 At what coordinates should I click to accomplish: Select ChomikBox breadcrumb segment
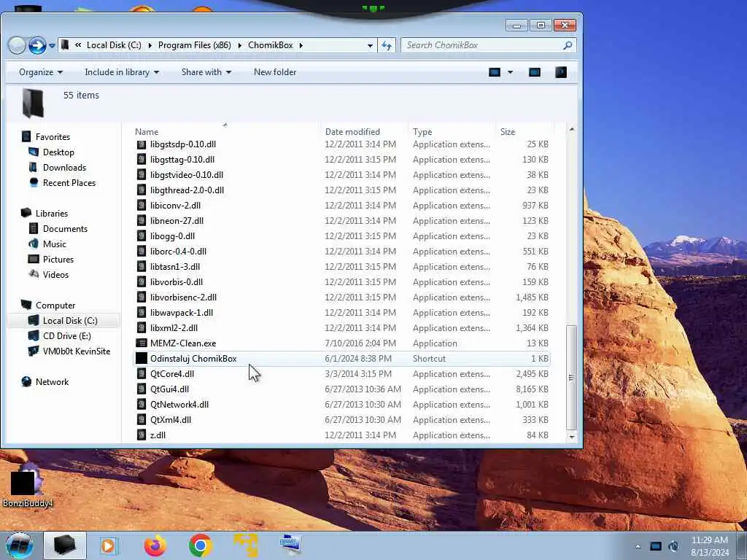click(270, 45)
